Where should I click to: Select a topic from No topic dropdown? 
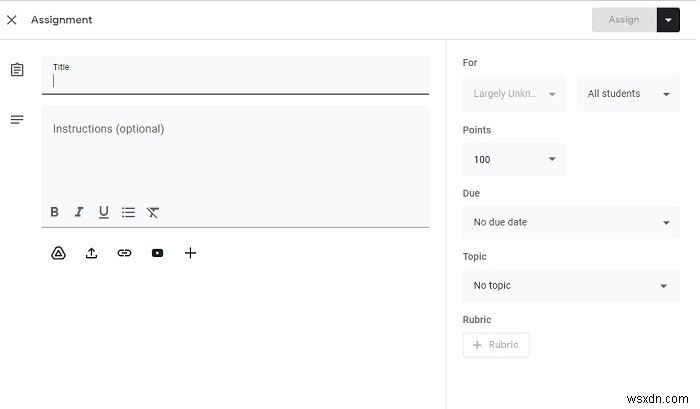pos(571,286)
